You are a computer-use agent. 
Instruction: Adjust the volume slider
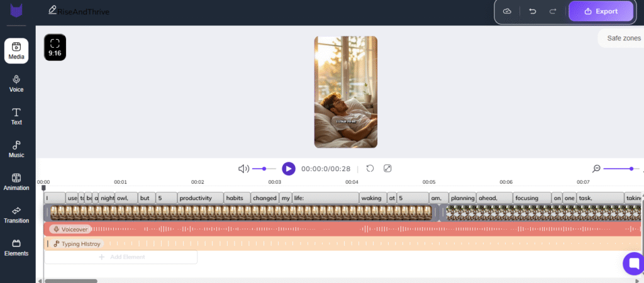click(264, 169)
